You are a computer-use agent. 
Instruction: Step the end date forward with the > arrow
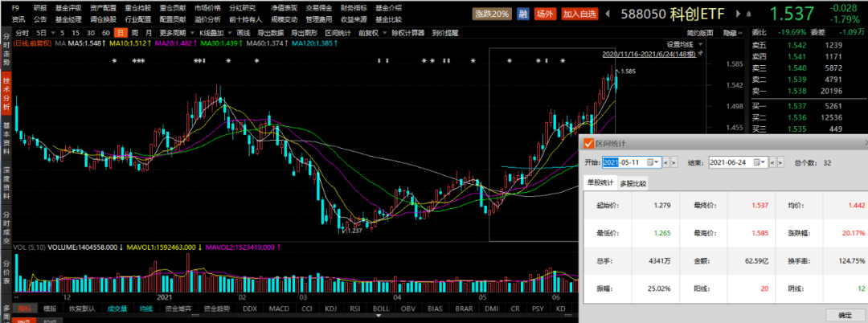pyautogui.click(x=780, y=161)
